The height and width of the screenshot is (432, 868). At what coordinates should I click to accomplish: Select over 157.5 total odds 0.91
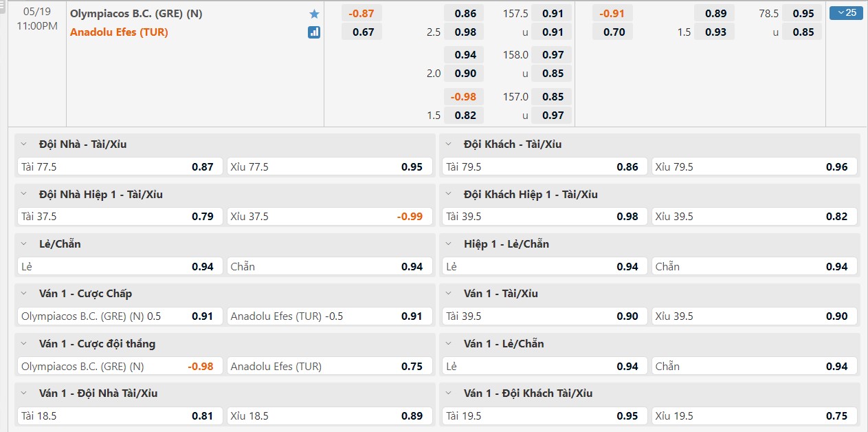pyautogui.click(x=553, y=14)
